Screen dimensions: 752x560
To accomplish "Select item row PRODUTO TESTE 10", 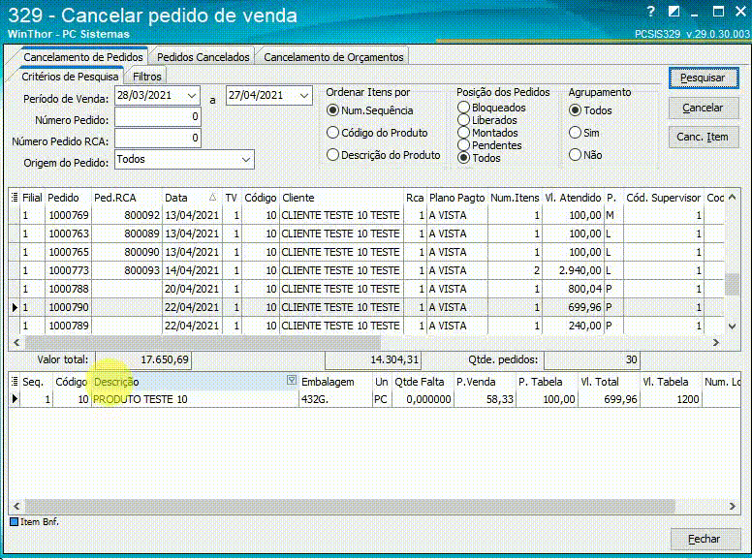I will [x=374, y=399].
